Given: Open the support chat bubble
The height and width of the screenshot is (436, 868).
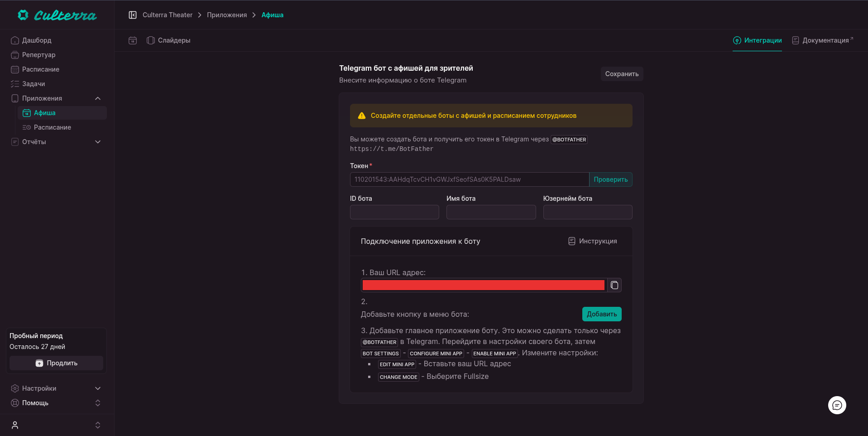Looking at the screenshot, I should pyautogui.click(x=837, y=405).
